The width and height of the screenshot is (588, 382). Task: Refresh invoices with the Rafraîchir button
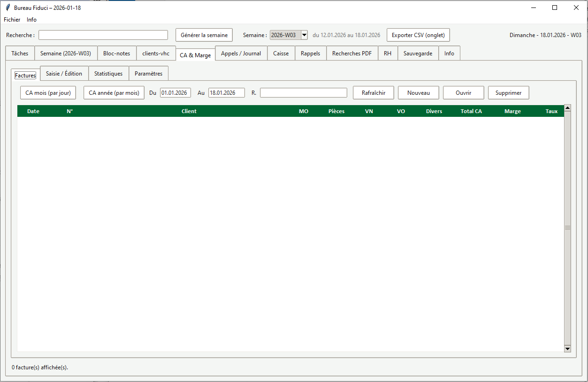373,92
